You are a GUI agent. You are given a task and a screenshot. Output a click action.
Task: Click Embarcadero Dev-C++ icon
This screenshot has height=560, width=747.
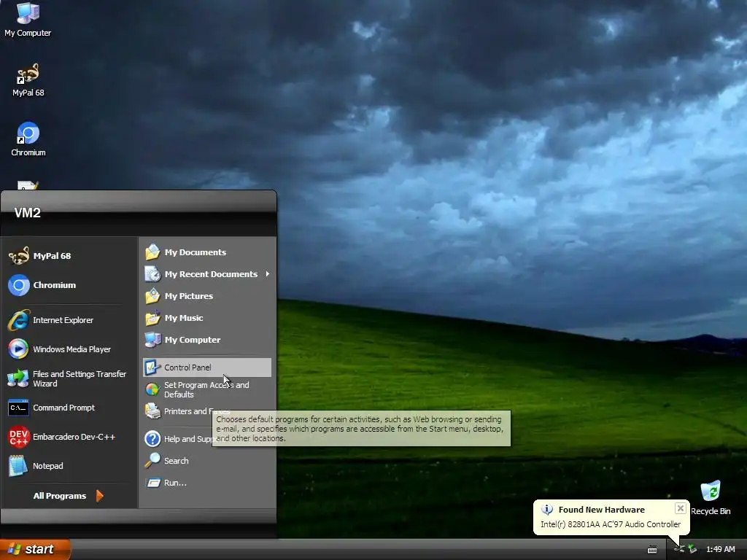coord(18,437)
